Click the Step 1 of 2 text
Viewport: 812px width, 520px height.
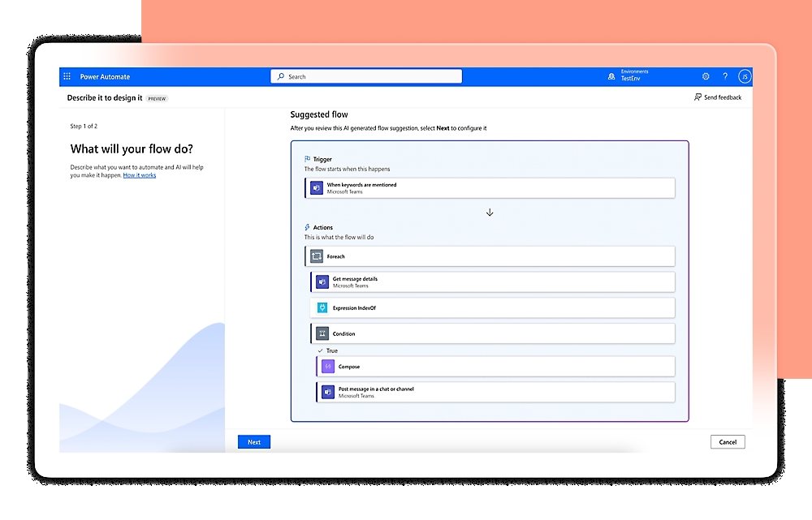[x=84, y=127]
